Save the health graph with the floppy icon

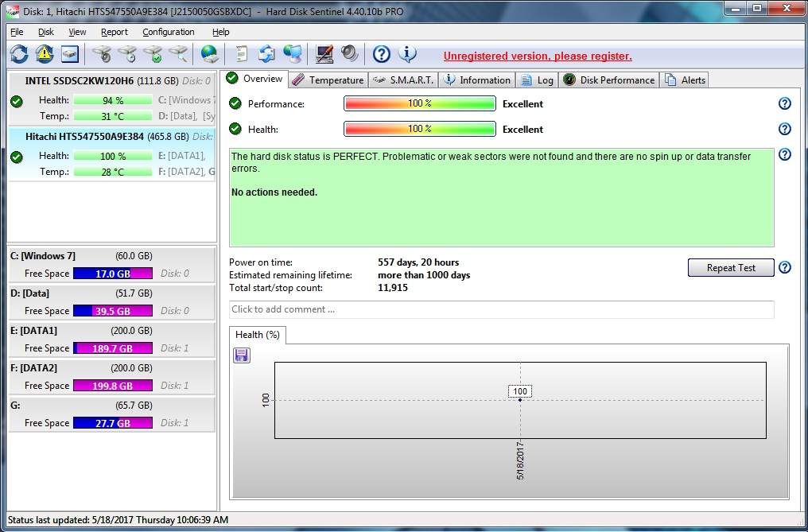[242, 355]
